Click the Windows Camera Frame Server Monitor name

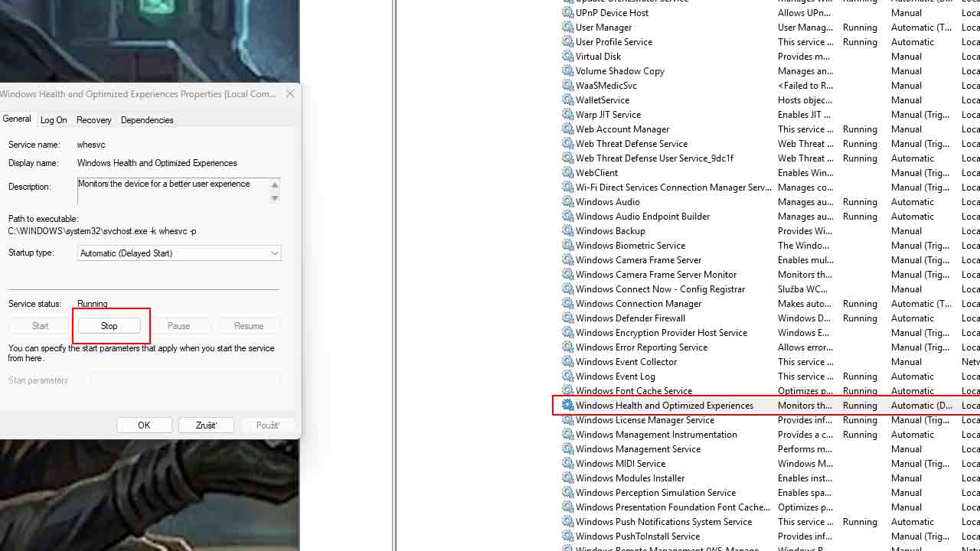[x=656, y=275]
